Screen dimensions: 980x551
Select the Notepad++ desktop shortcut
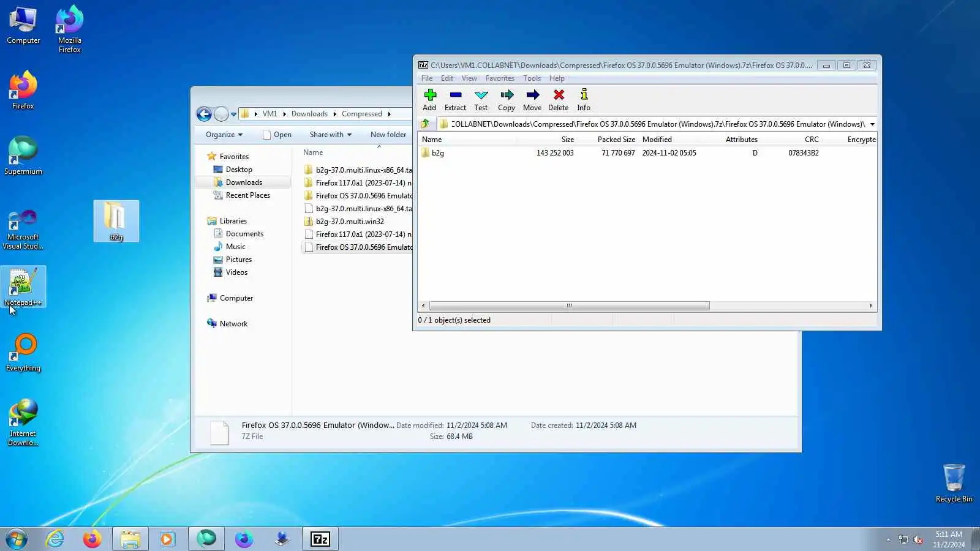(x=23, y=287)
